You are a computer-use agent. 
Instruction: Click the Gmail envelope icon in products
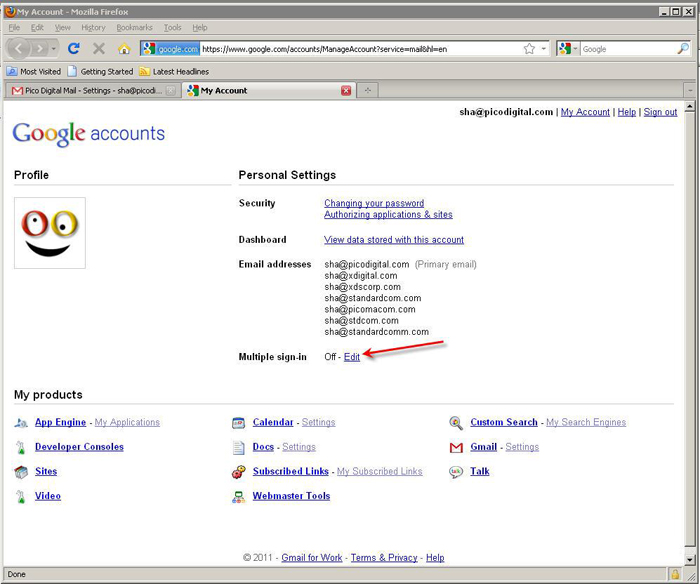pos(456,447)
